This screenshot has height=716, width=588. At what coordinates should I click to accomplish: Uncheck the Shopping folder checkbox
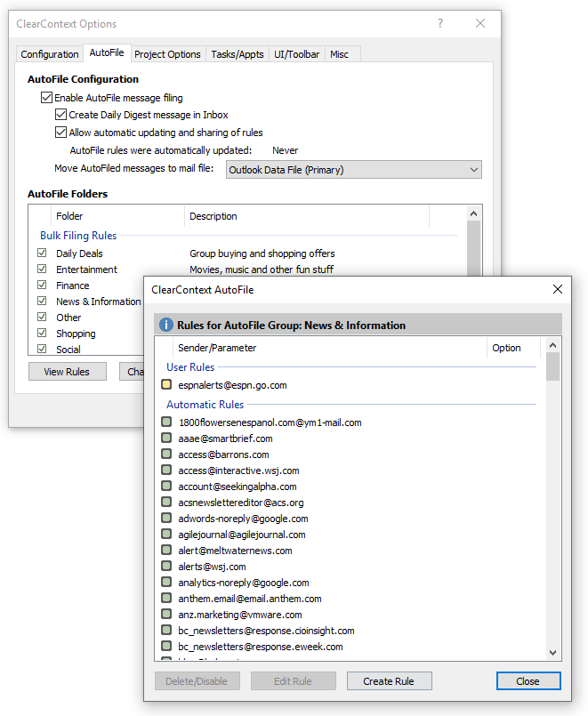pos(42,333)
